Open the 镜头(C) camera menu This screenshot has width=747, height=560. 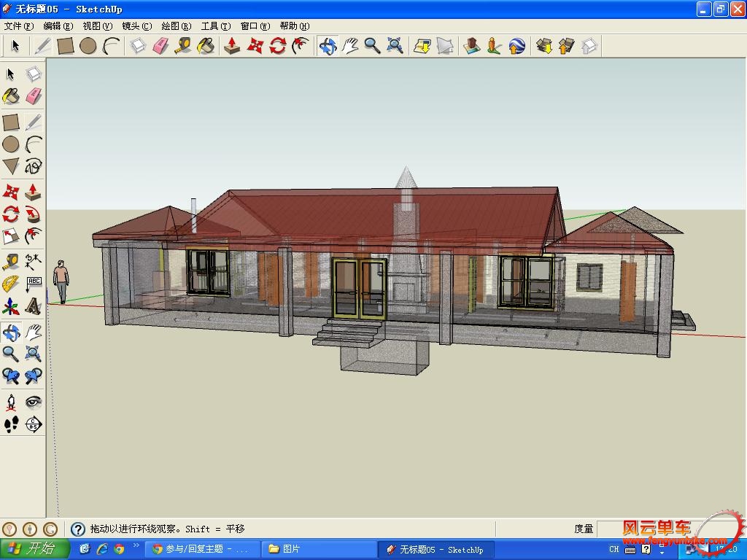pyautogui.click(x=136, y=26)
